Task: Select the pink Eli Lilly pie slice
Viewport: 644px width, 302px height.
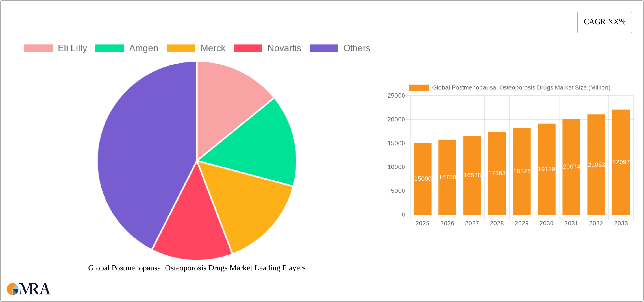Action: [229, 99]
